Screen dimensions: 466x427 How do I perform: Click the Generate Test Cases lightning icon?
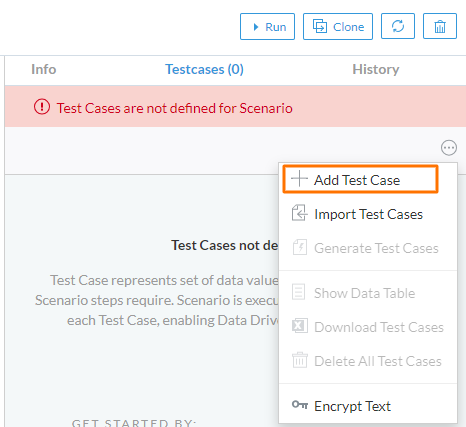pos(300,248)
